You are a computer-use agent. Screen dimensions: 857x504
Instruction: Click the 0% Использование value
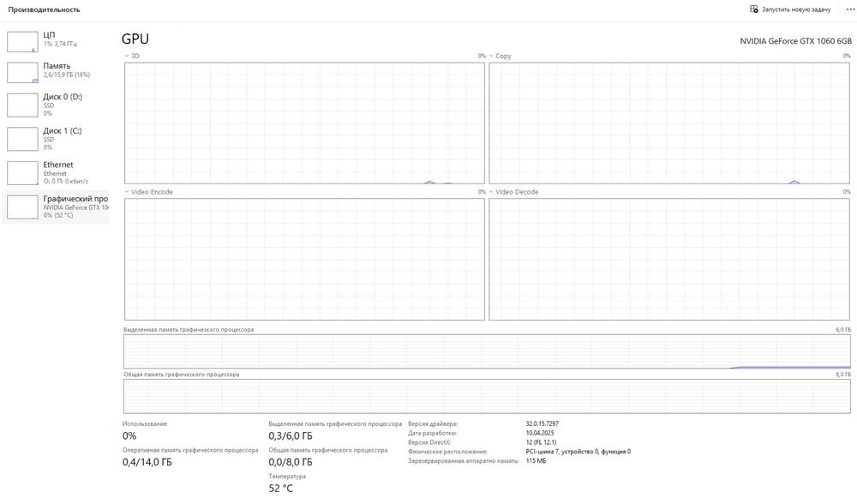[x=129, y=435]
